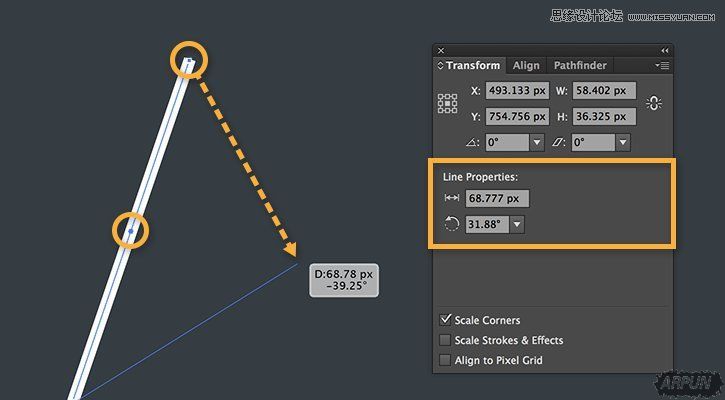The width and height of the screenshot is (725, 400).
Task: Close the Transform panel group
Action: click(441, 50)
